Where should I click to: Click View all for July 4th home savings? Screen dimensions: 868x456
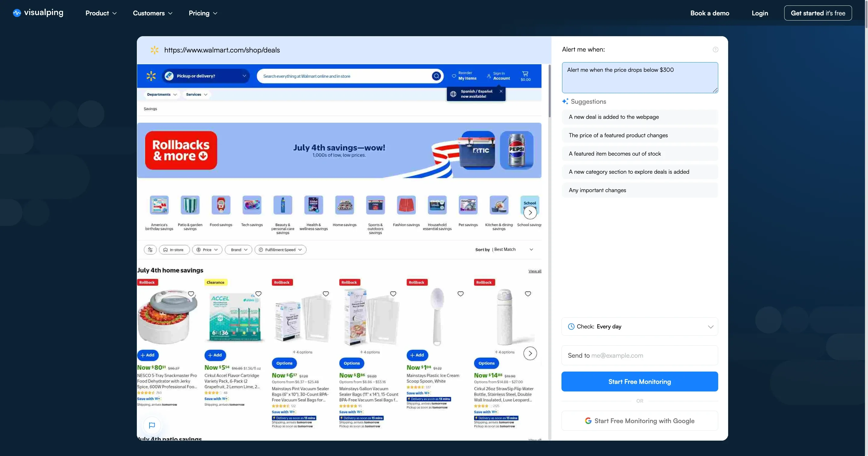click(535, 271)
